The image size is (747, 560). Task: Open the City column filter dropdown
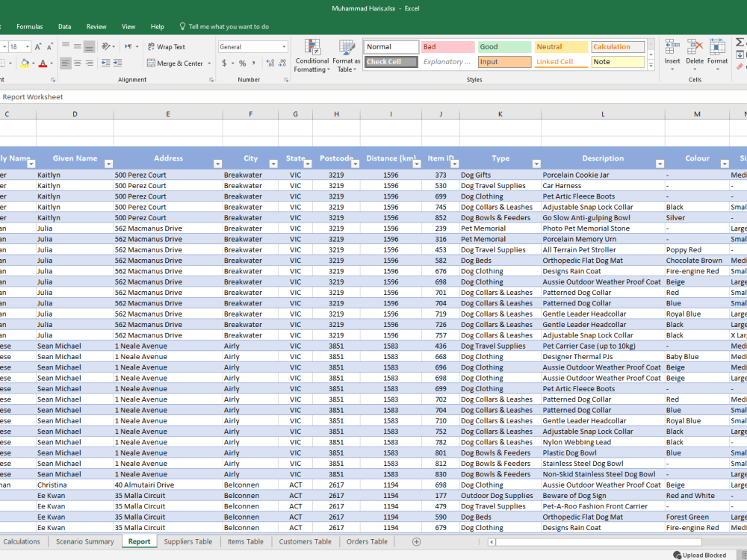[273, 164]
